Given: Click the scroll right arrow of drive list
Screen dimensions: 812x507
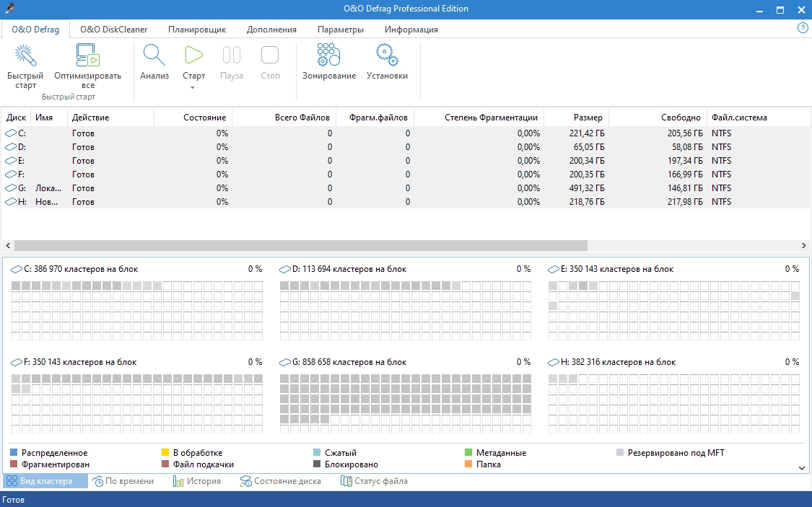Looking at the screenshot, I should point(804,245).
